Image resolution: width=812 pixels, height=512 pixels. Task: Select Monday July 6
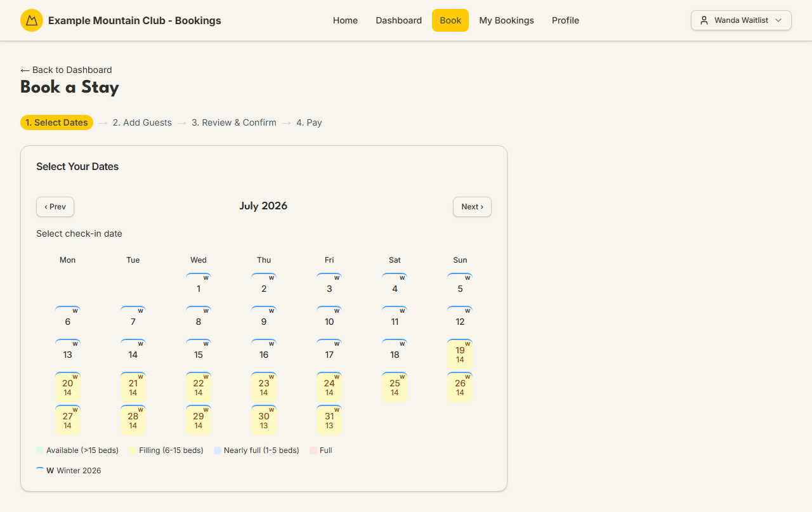(x=68, y=320)
